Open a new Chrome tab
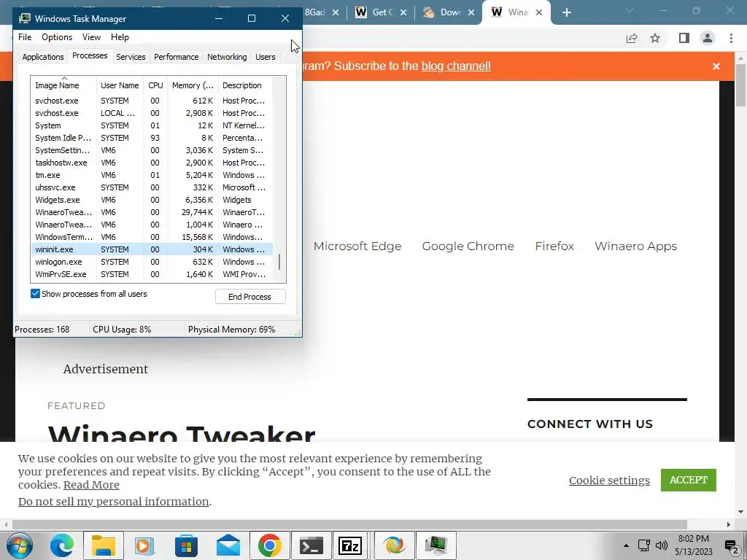 [566, 12]
